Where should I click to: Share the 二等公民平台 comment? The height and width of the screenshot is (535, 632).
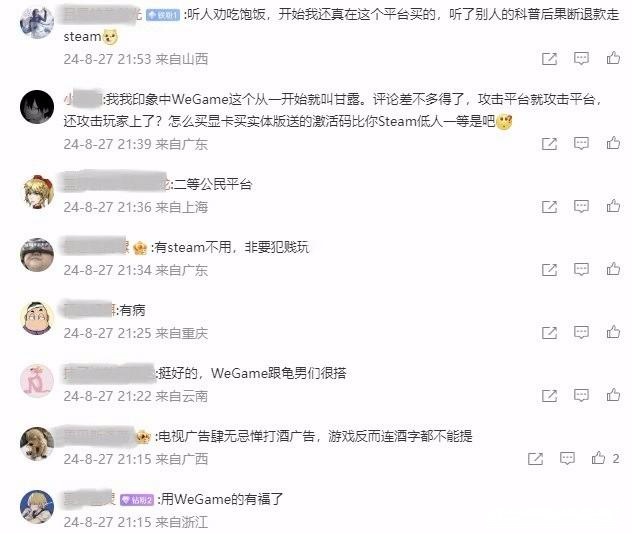coord(549,207)
